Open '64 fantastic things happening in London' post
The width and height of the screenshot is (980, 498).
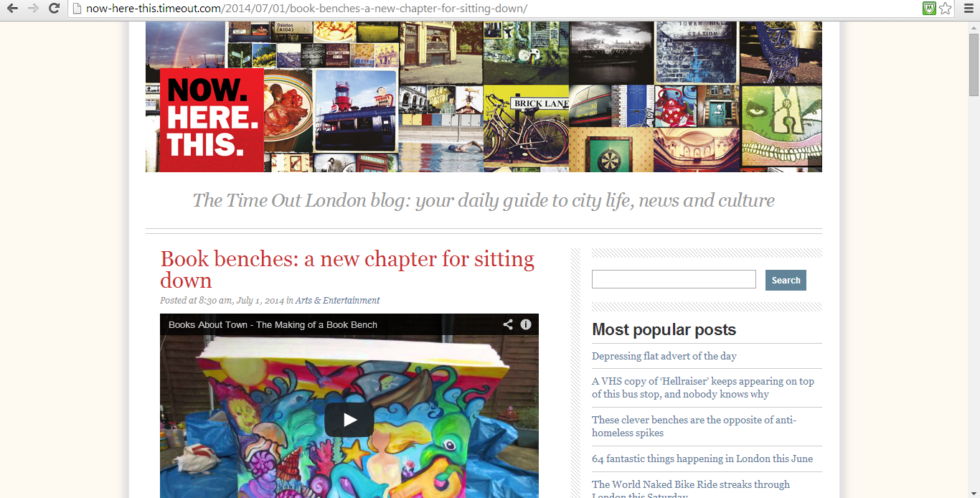click(x=702, y=459)
